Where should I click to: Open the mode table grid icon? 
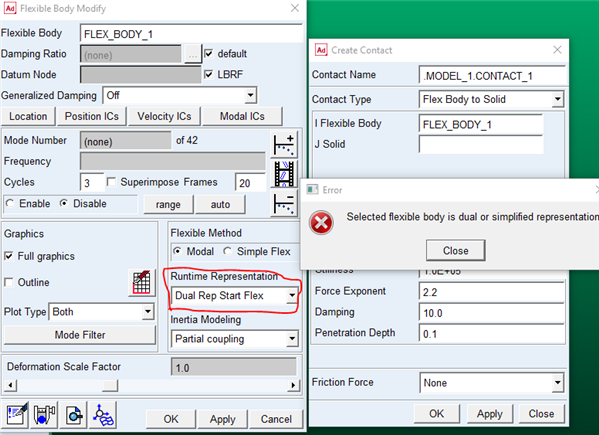tap(142, 283)
